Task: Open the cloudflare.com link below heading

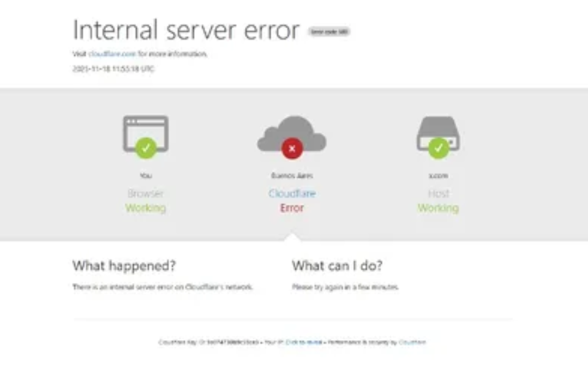Action: tap(112, 54)
